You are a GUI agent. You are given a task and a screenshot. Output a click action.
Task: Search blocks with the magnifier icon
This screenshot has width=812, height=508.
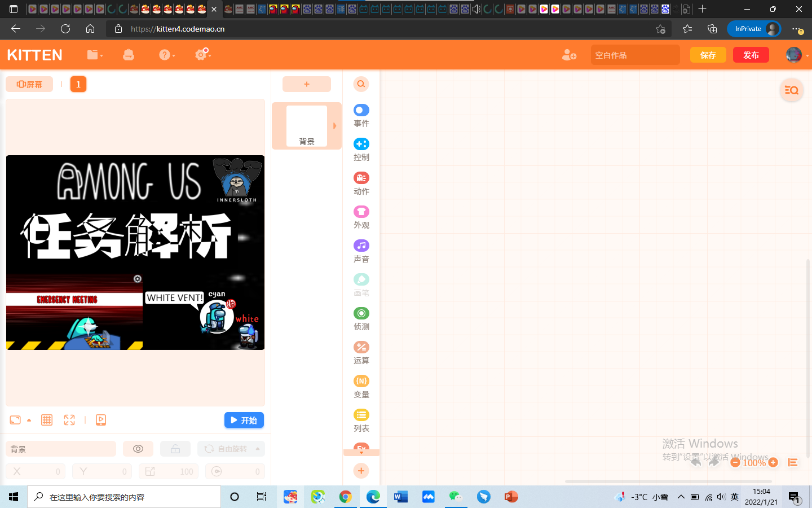(x=361, y=84)
